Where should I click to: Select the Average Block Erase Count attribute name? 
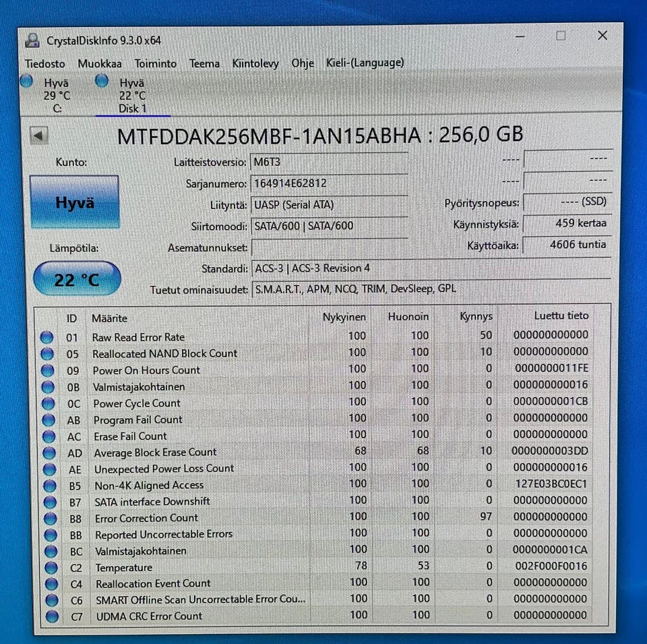155,452
